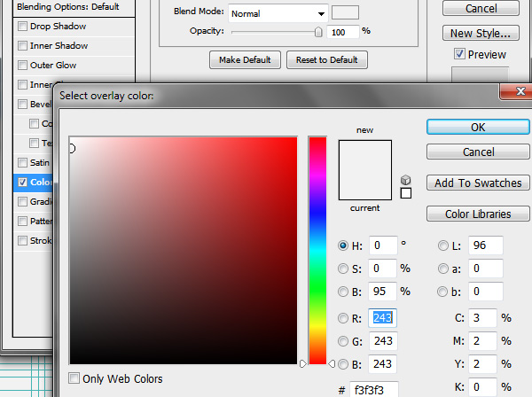Enable the Inner Shadow checkbox
The height and width of the screenshot is (397, 532).
pos(22,45)
